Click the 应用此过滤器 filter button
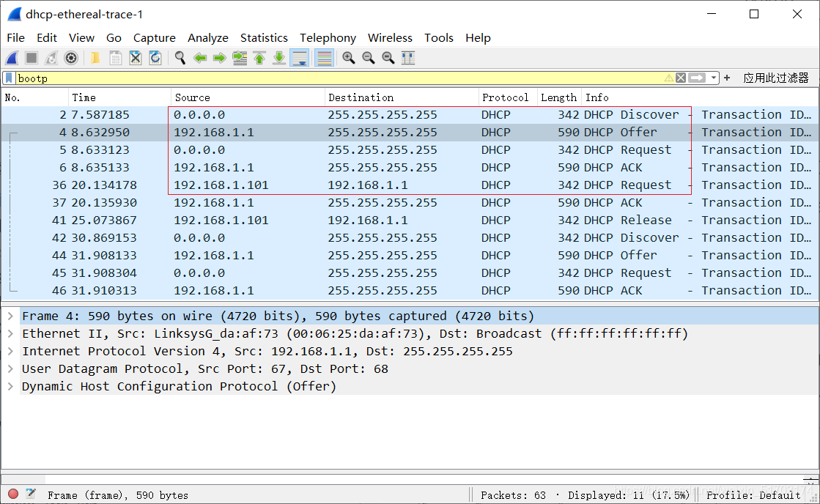This screenshot has width=820, height=504. [776, 78]
